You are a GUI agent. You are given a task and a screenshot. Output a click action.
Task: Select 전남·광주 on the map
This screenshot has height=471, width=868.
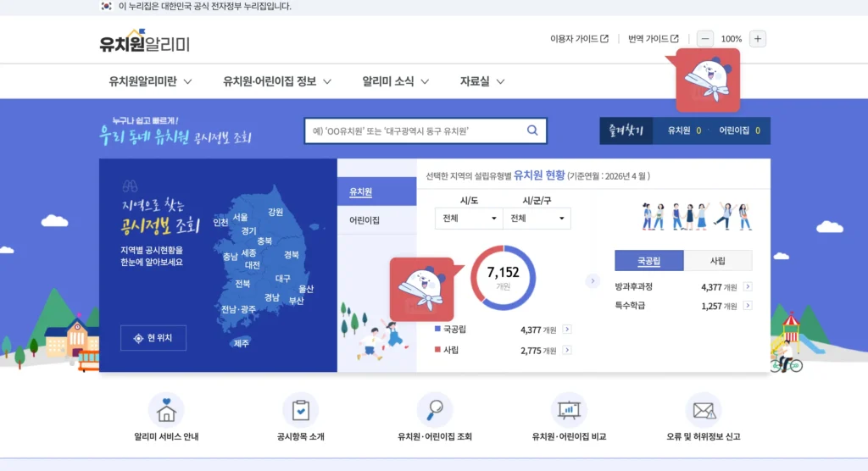point(238,309)
